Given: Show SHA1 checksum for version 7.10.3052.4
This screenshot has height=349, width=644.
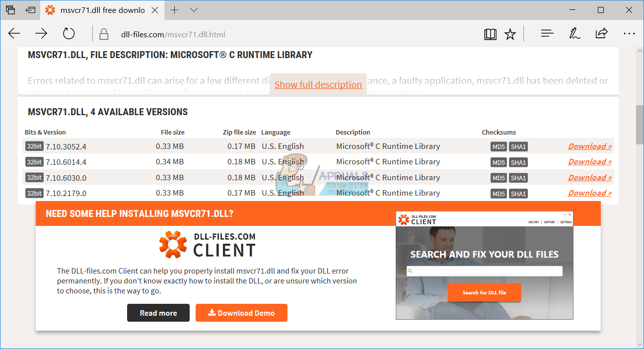Looking at the screenshot, I should (518, 146).
